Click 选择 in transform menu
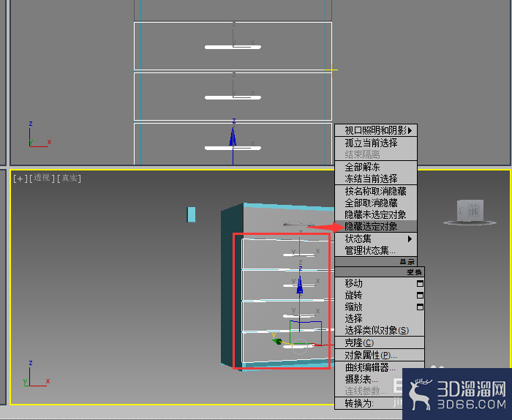Image resolution: width=512 pixels, height=420 pixels. click(380, 318)
